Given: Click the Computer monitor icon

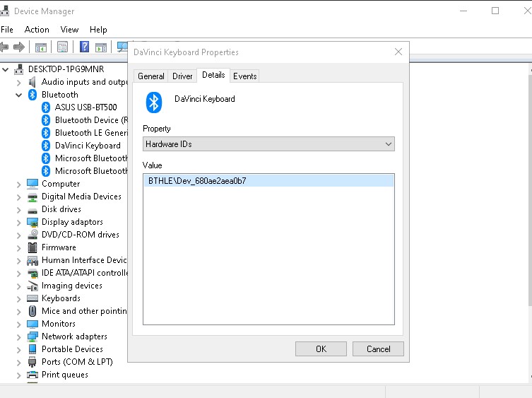Looking at the screenshot, I should tap(32, 184).
